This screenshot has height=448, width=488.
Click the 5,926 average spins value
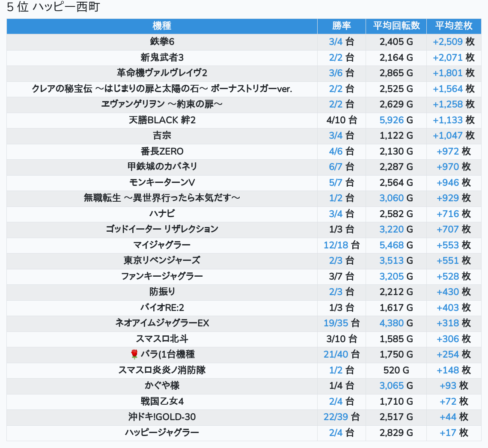[392, 120]
